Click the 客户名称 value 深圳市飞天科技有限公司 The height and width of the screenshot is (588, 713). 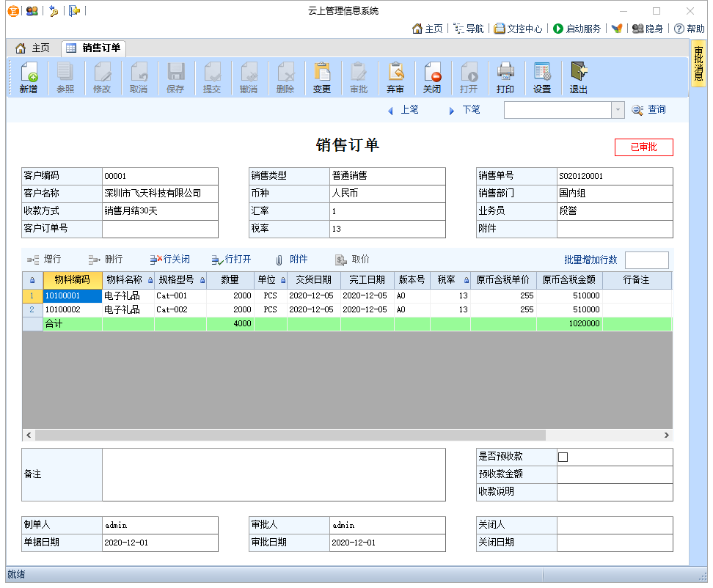pos(160,194)
